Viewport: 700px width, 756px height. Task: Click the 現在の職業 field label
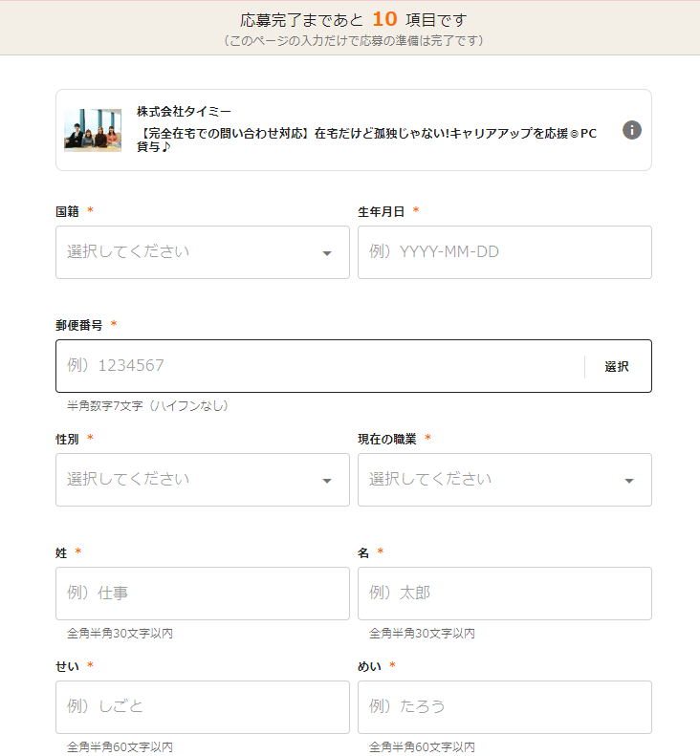click(387, 440)
